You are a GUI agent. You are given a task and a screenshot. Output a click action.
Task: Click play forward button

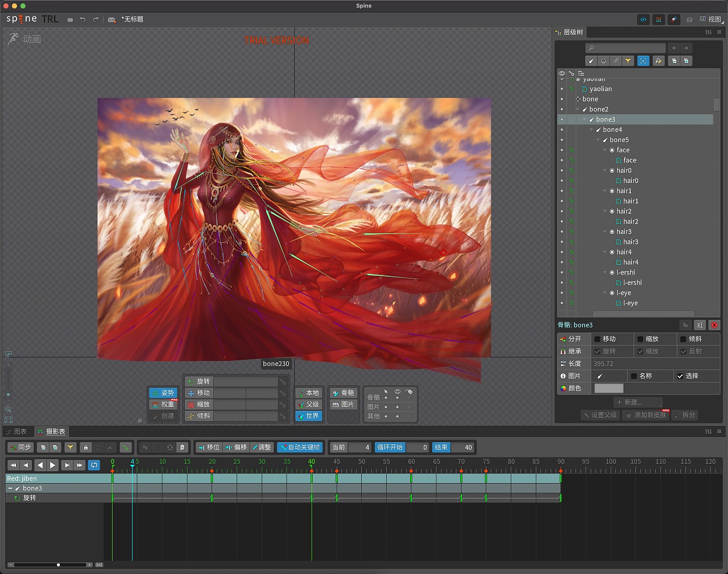pyautogui.click(x=53, y=465)
